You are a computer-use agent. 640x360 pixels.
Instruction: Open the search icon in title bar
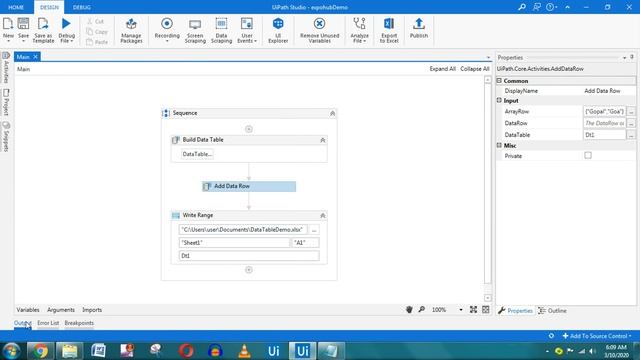click(522, 7)
